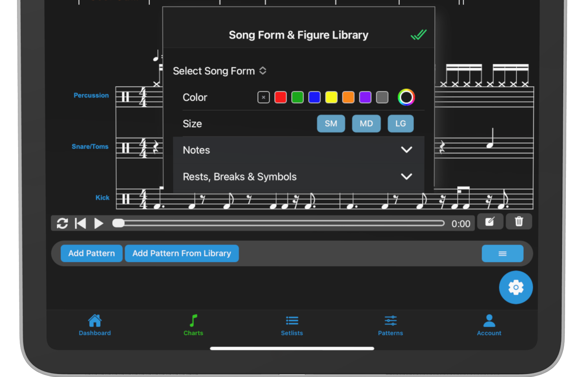Click Add Pattern From Library
This screenshot has height=377, width=588.
[x=182, y=254]
